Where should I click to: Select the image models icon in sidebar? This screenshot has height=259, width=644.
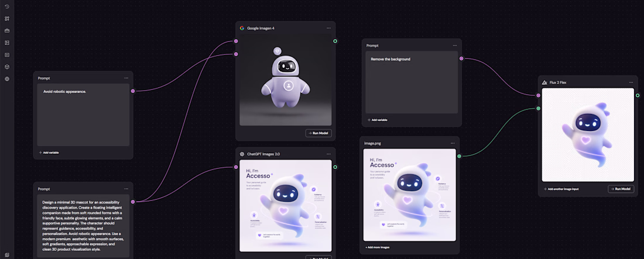tap(7, 43)
